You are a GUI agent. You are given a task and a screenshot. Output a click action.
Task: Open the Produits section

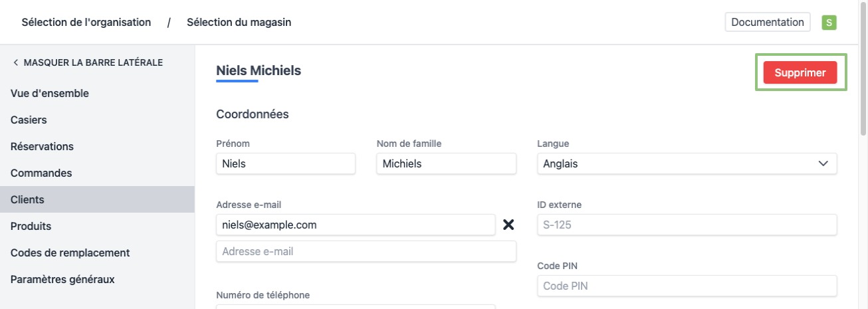(x=31, y=226)
